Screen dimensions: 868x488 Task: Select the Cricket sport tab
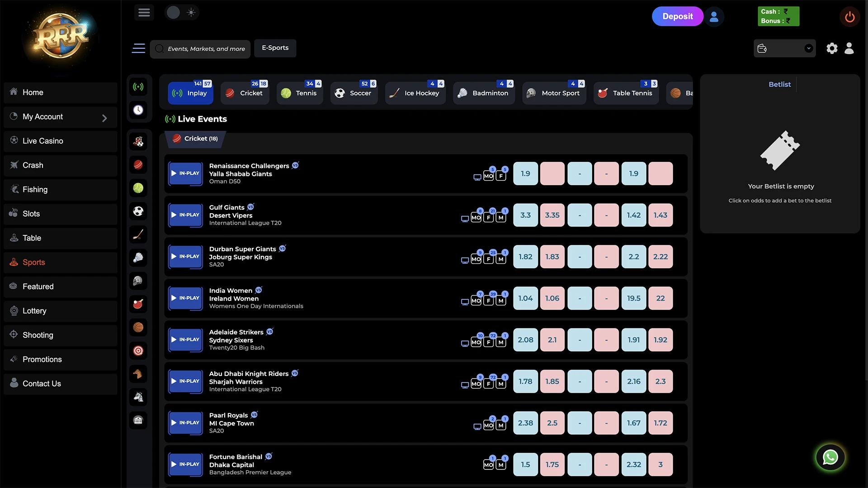245,93
